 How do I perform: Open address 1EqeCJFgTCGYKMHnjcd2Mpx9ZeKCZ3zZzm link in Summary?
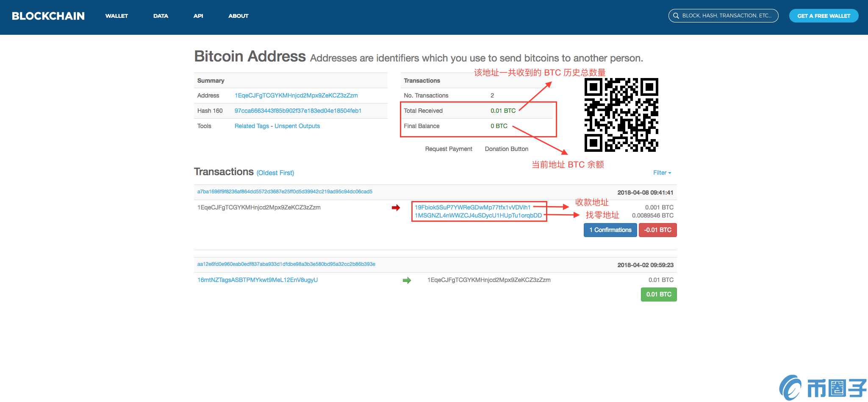296,95
